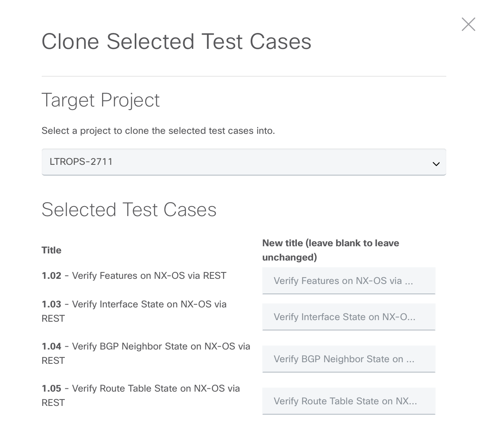Focus the new title field for test 1.02
The width and height of the screenshot is (488, 448).
(349, 281)
